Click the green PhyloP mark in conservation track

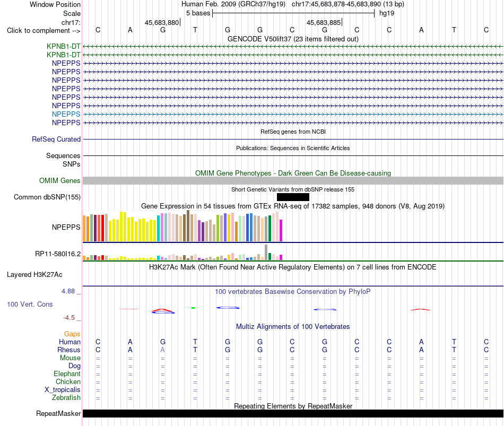point(193,308)
